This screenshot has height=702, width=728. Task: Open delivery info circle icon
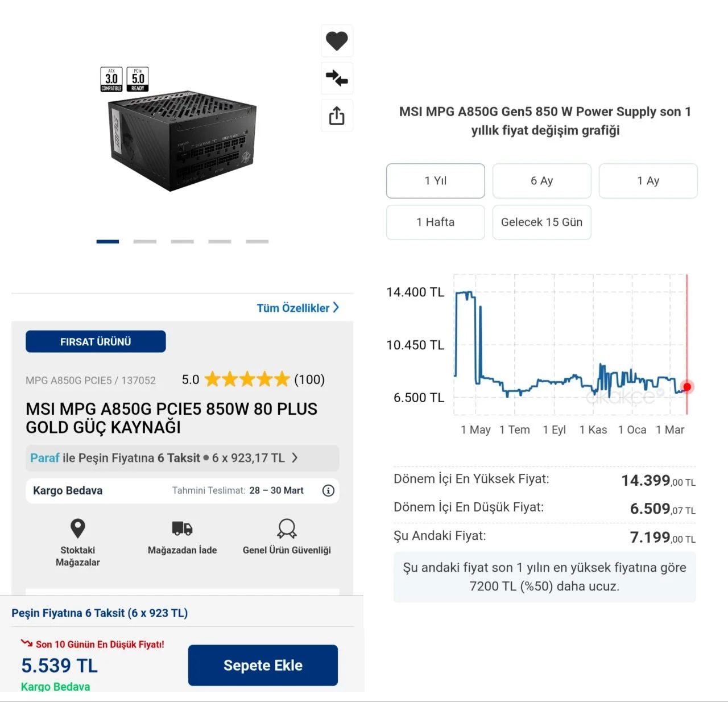click(328, 490)
